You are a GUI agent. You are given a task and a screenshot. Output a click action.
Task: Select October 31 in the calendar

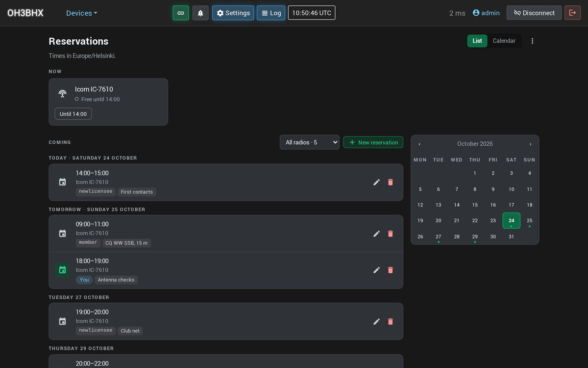click(x=512, y=237)
